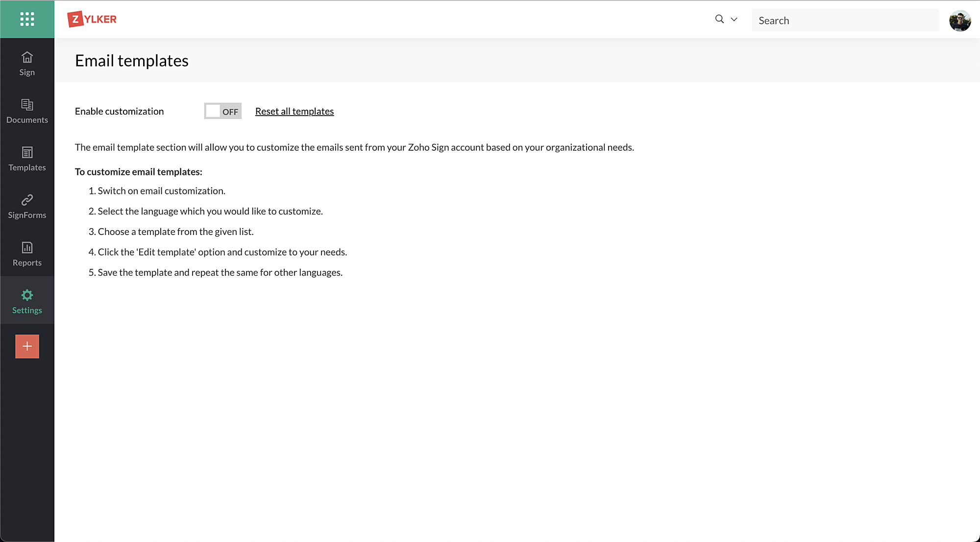Open the SignForms link icon

point(27,200)
